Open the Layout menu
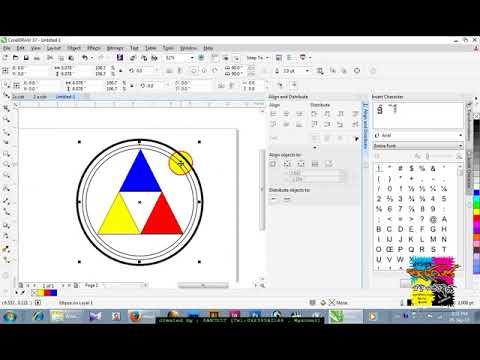The image size is (480, 360). 54,48
